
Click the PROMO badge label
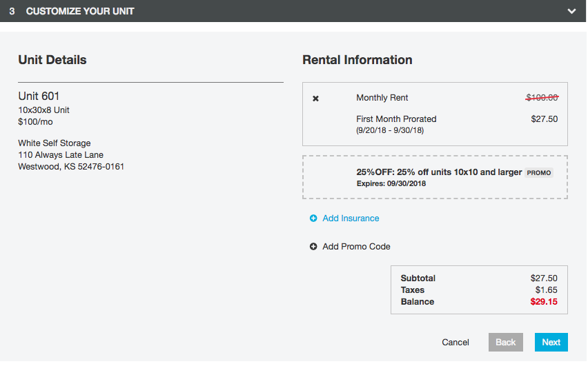[539, 173]
